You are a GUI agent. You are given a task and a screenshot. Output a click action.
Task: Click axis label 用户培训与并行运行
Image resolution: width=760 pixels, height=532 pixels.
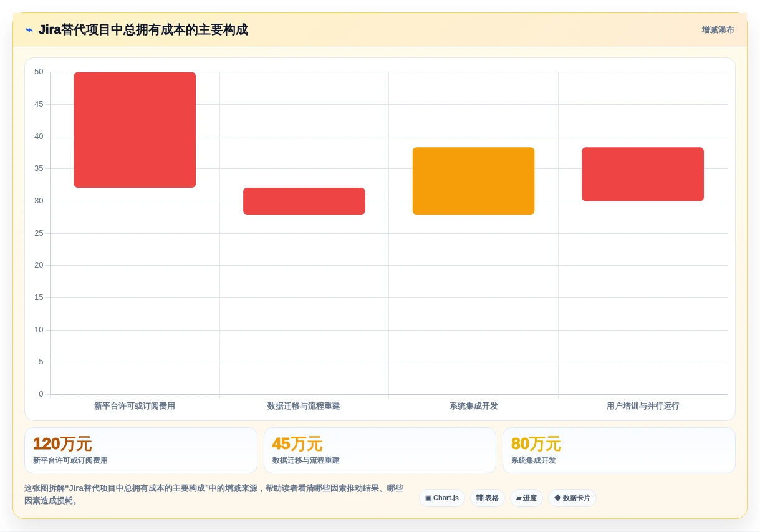click(643, 406)
